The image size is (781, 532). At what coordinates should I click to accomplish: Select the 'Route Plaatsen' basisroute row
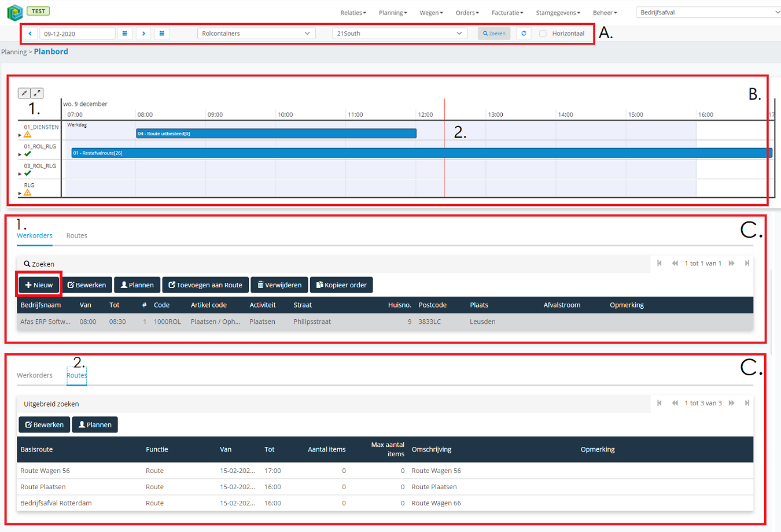pos(385,487)
